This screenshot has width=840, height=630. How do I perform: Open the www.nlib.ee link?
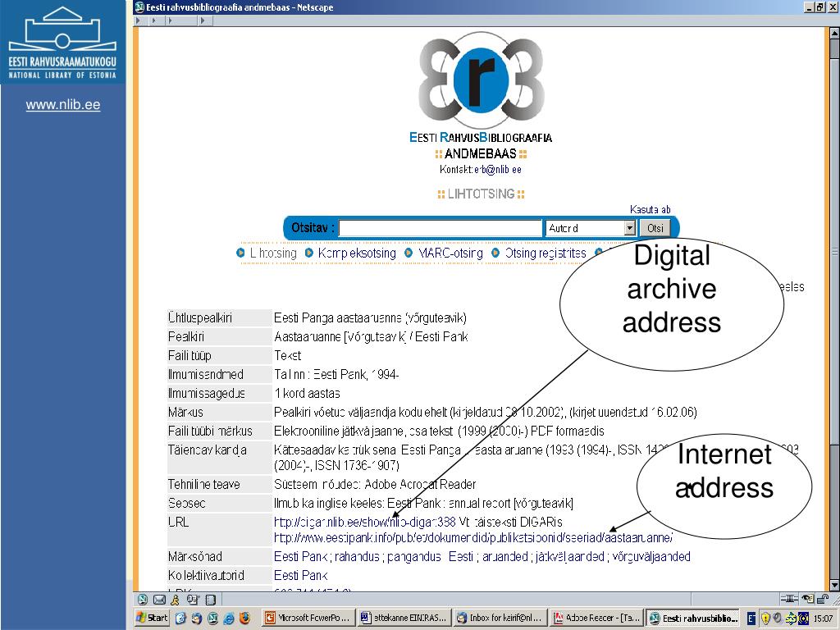coord(62,104)
